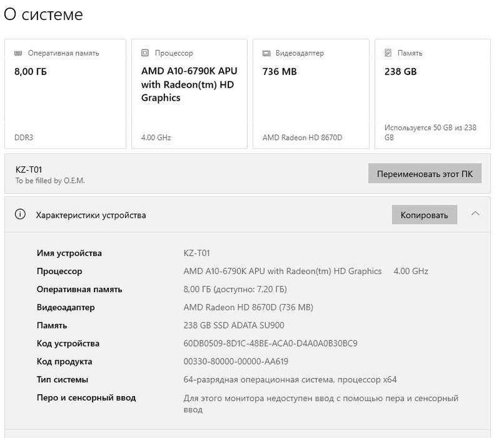Click the Память label in specifications list
The height and width of the screenshot is (438, 504).
tap(52, 325)
